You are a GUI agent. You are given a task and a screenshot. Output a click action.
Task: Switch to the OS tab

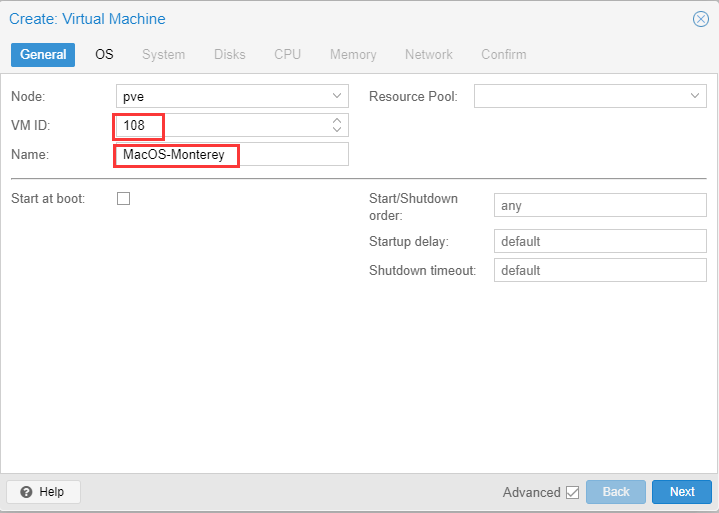click(104, 54)
